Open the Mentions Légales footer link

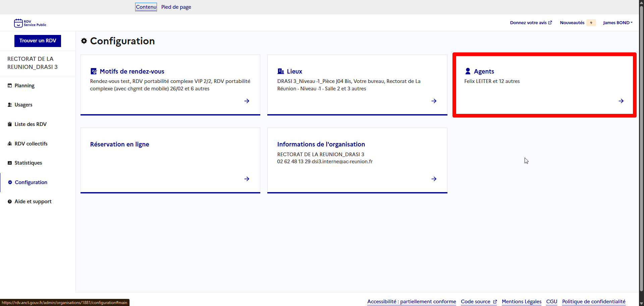[x=522, y=302]
